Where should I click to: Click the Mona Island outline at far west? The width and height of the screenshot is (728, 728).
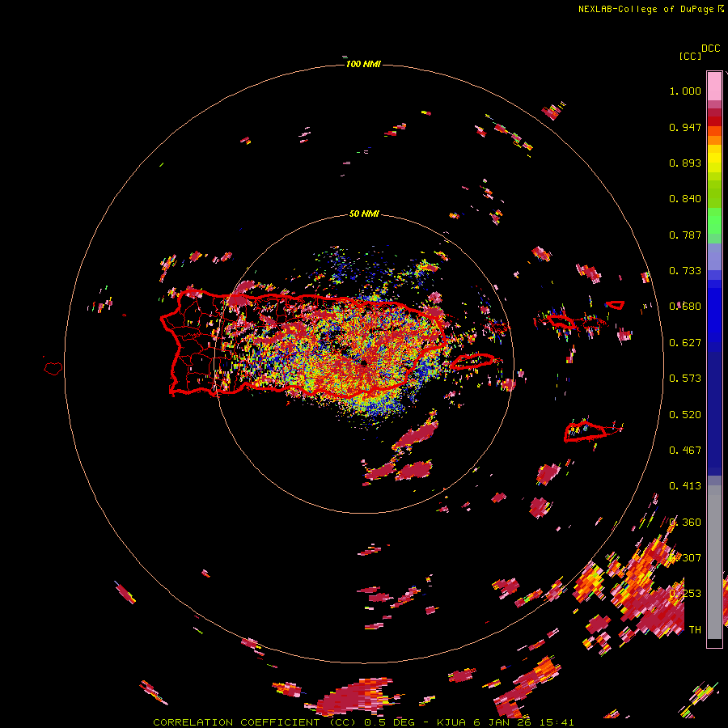[53, 368]
